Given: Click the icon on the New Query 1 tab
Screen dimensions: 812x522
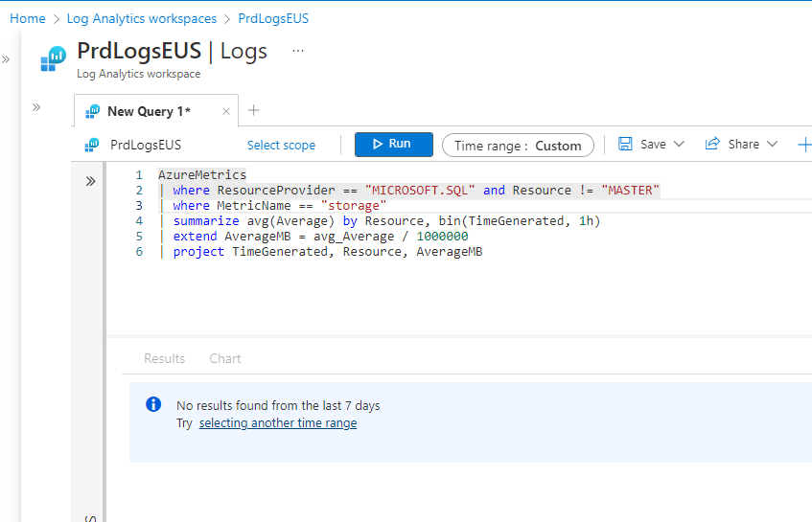Looking at the screenshot, I should coord(93,111).
